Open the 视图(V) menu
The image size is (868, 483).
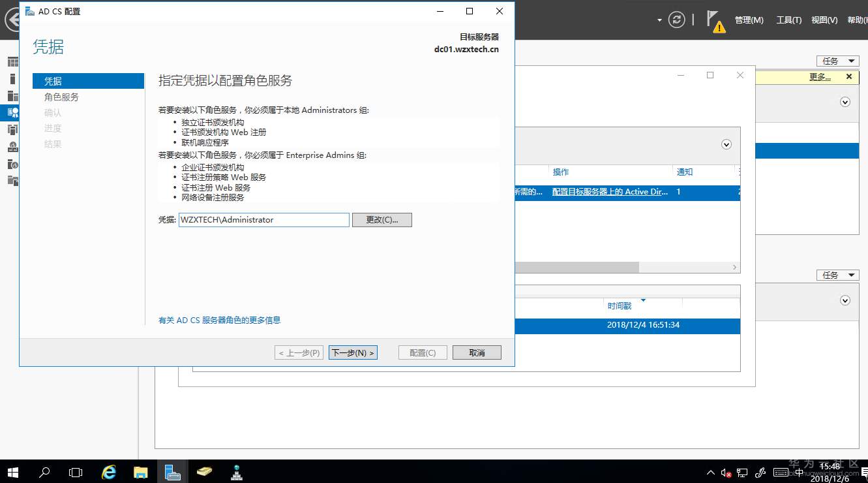point(824,20)
